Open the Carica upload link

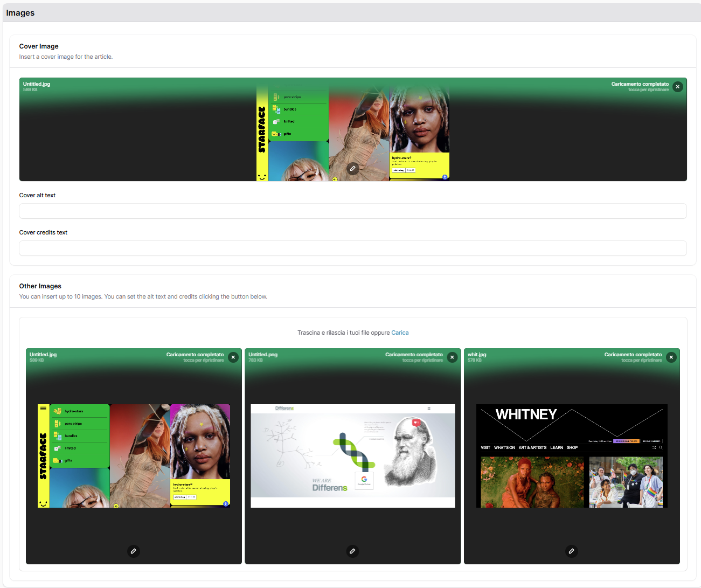click(x=400, y=333)
